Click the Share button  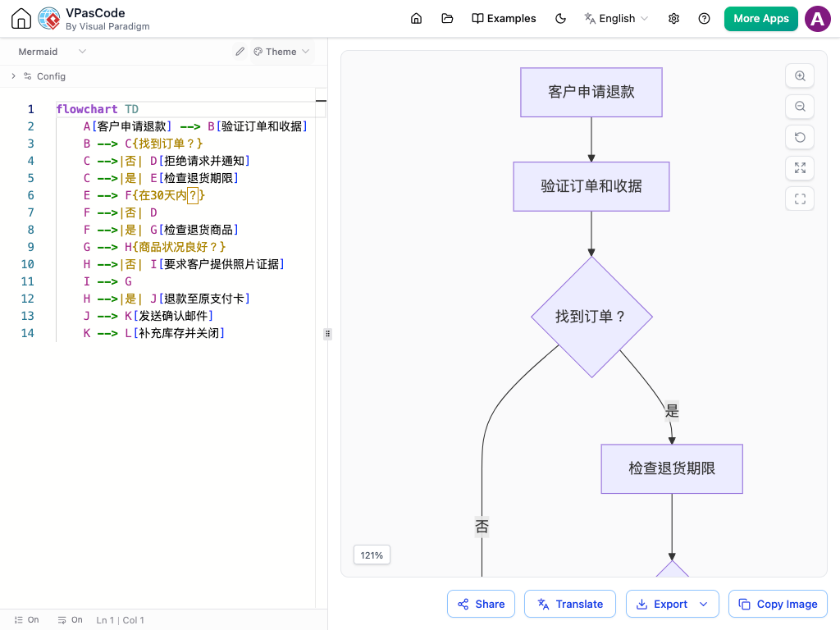coord(481,604)
